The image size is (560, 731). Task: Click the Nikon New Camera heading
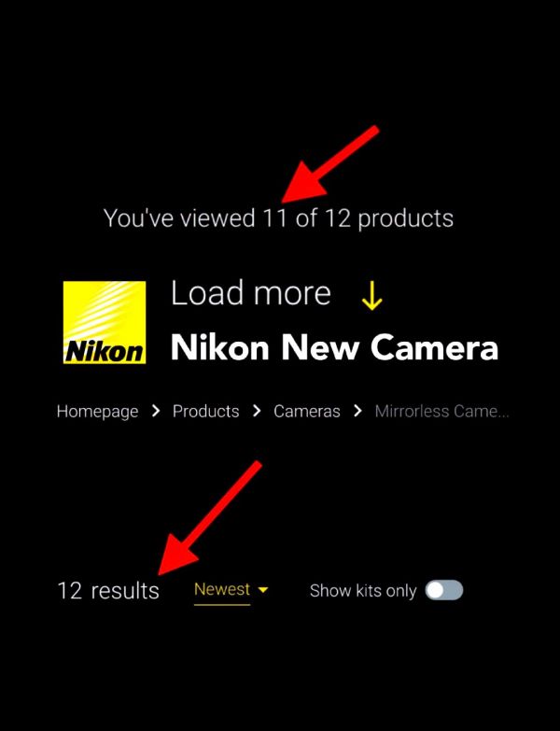tap(334, 348)
